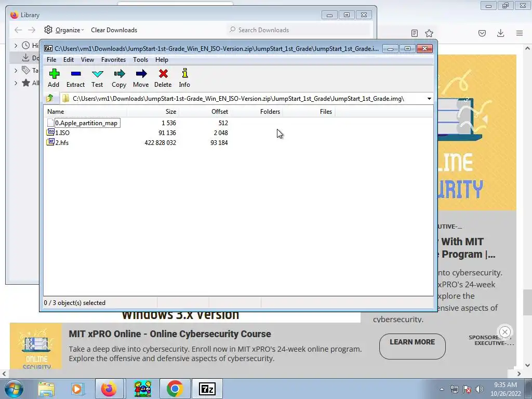Screen dimensions: 532x399
Task: Open Organize dropdown in Library window
Action: pos(64,30)
